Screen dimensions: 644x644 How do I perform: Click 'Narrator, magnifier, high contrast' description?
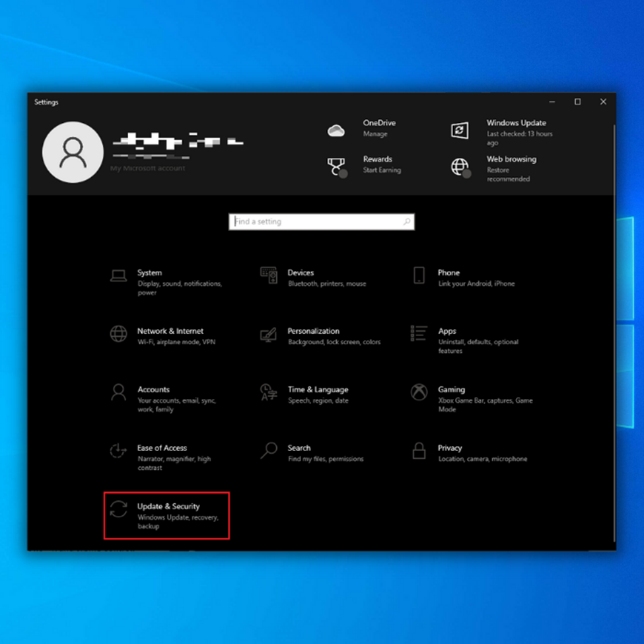(x=174, y=463)
